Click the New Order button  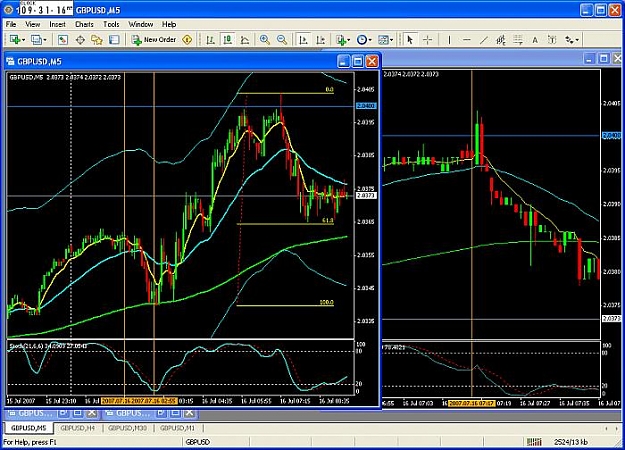click(154, 40)
